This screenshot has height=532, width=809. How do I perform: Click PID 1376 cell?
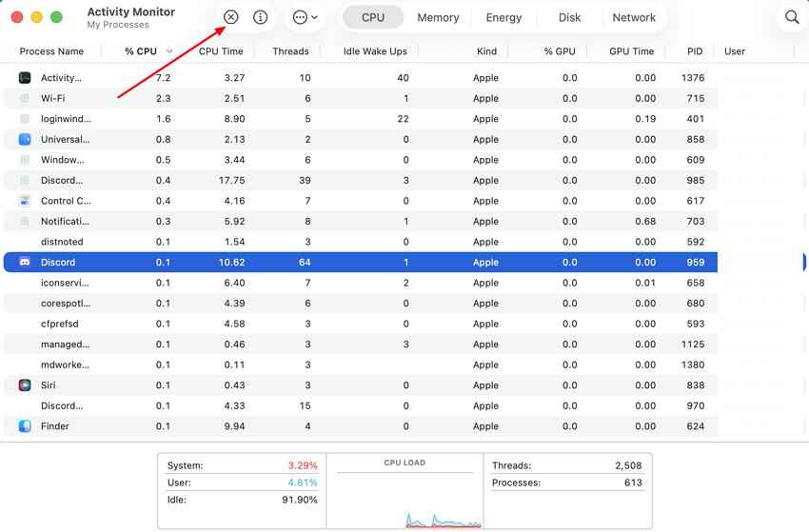click(x=692, y=78)
